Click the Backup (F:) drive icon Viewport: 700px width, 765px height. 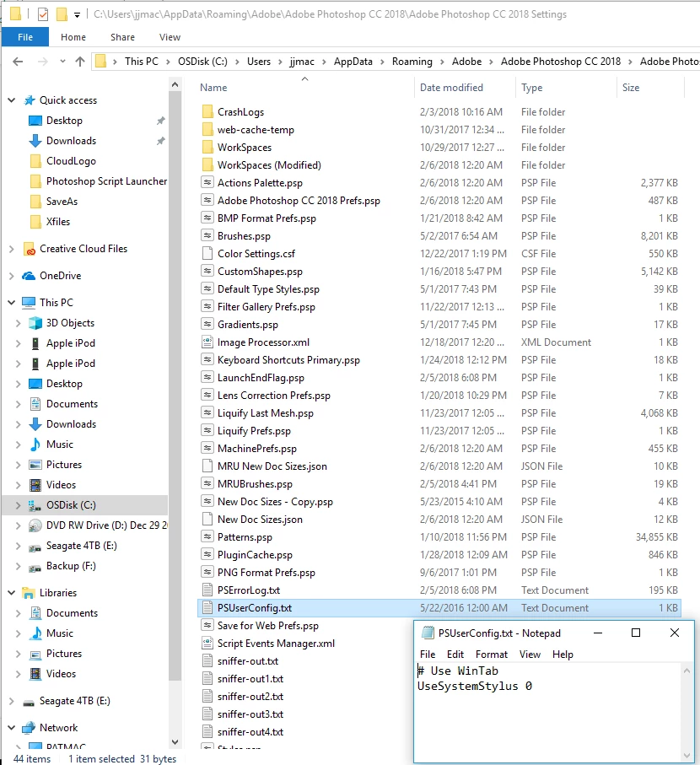point(35,567)
